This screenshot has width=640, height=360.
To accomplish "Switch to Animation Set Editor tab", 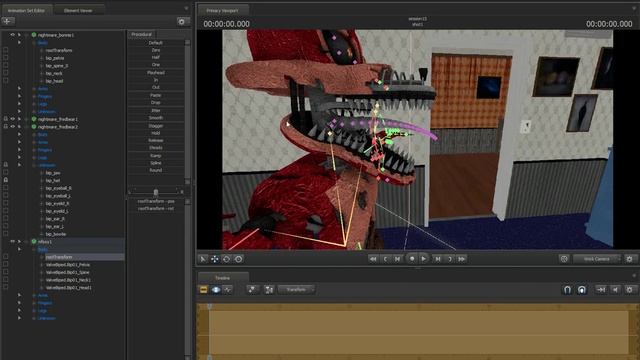I will tap(26, 10).
